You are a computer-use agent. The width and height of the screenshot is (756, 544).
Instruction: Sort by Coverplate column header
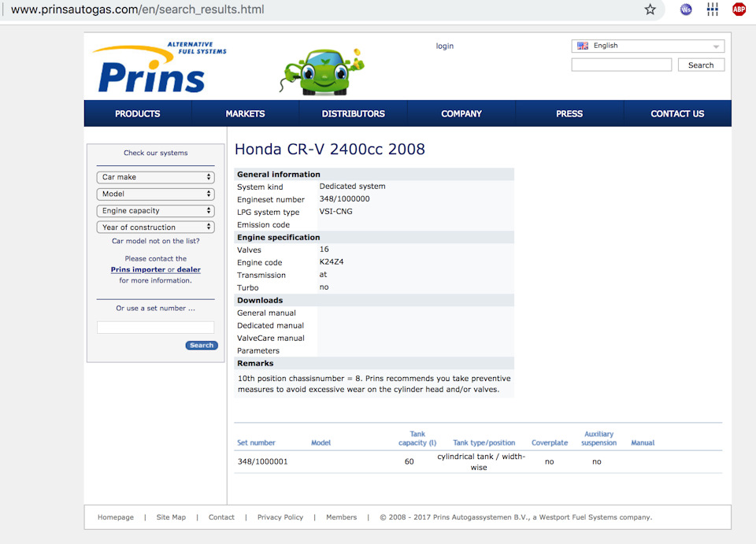550,442
